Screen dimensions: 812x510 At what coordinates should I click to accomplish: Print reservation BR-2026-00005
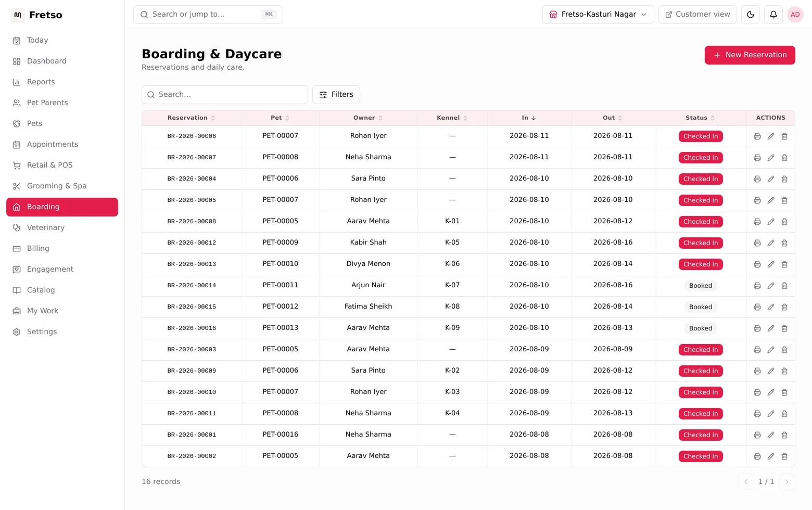pos(757,200)
